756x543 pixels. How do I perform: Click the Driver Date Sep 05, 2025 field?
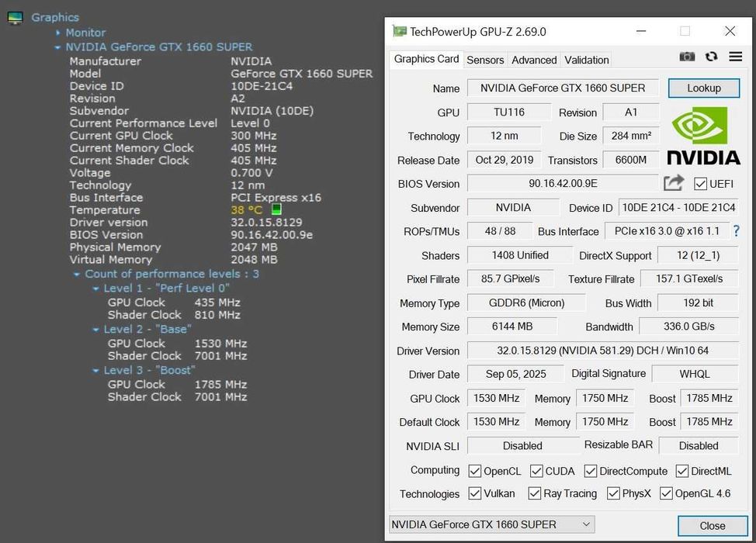click(515, 374)
